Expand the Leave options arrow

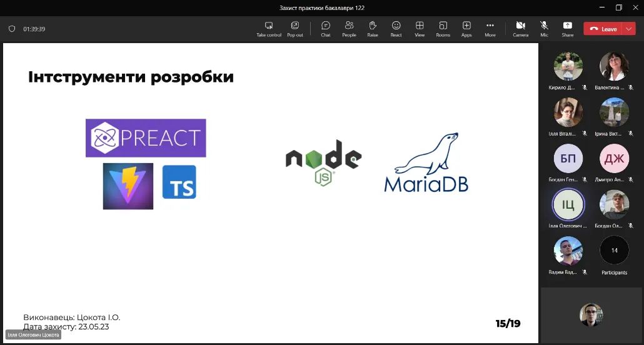[629, 29]
